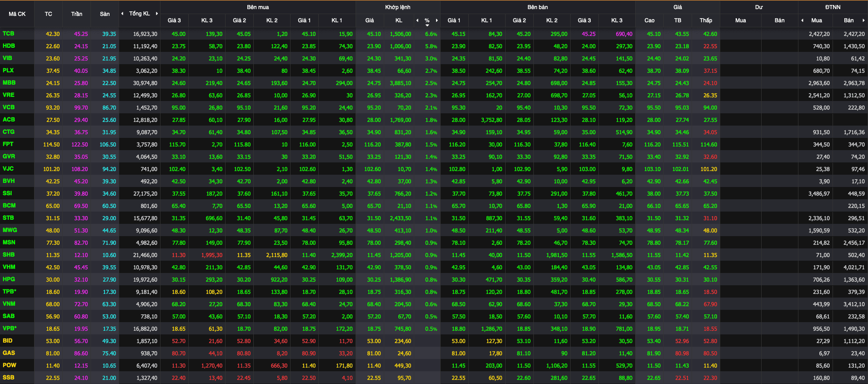868x384 pixels.
Task: Click the right arrow beside Tổng KL header
Action: [x=157, y=14]
